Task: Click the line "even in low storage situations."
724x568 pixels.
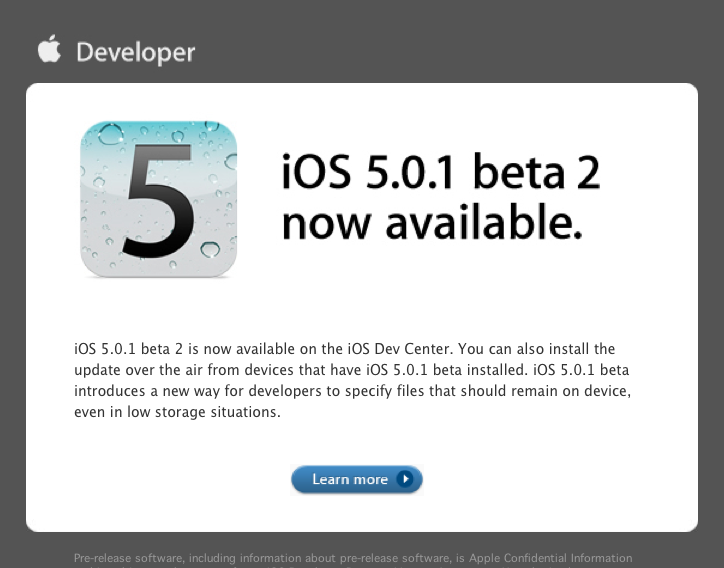Action: tap(177, 412)
